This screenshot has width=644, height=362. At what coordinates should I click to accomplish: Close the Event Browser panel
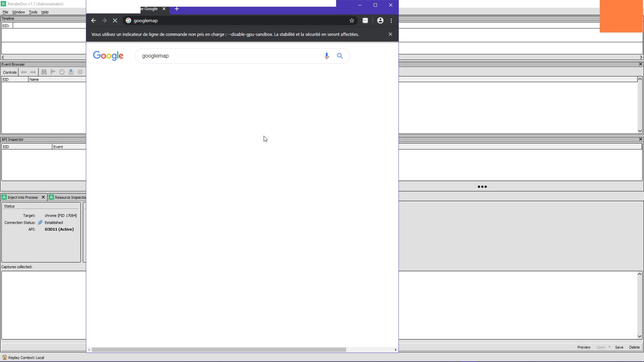tap(640, 64)
